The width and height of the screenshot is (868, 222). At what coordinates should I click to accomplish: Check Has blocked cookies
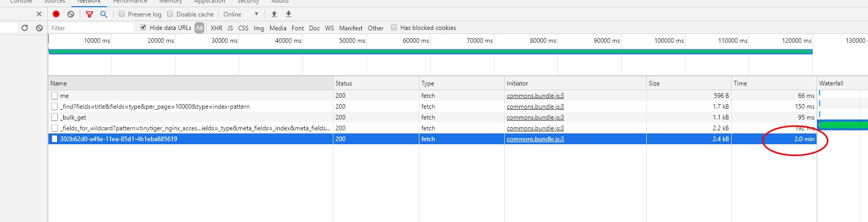coord(394,27)
